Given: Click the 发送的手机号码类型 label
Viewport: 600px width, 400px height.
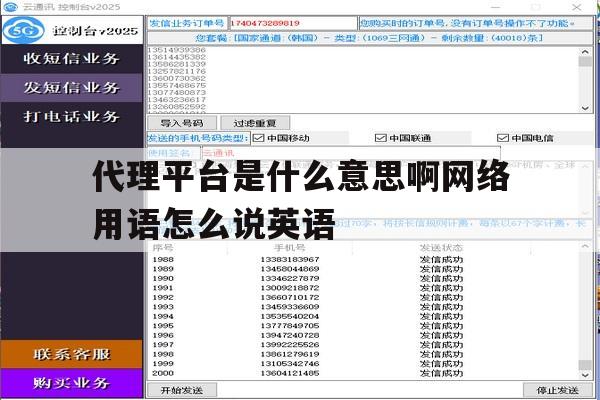Looking at the screenshot, I should (x=198, y=138).
